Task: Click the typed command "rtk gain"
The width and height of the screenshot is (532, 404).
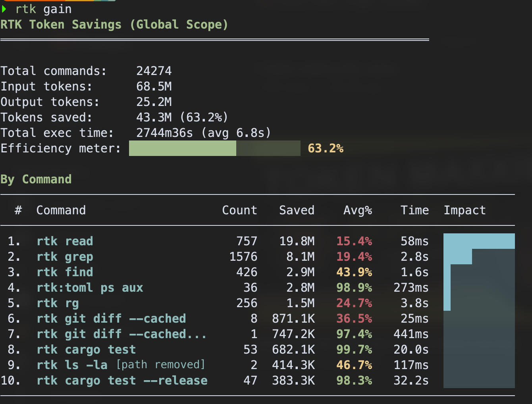Action: click(x=44, y=9)
